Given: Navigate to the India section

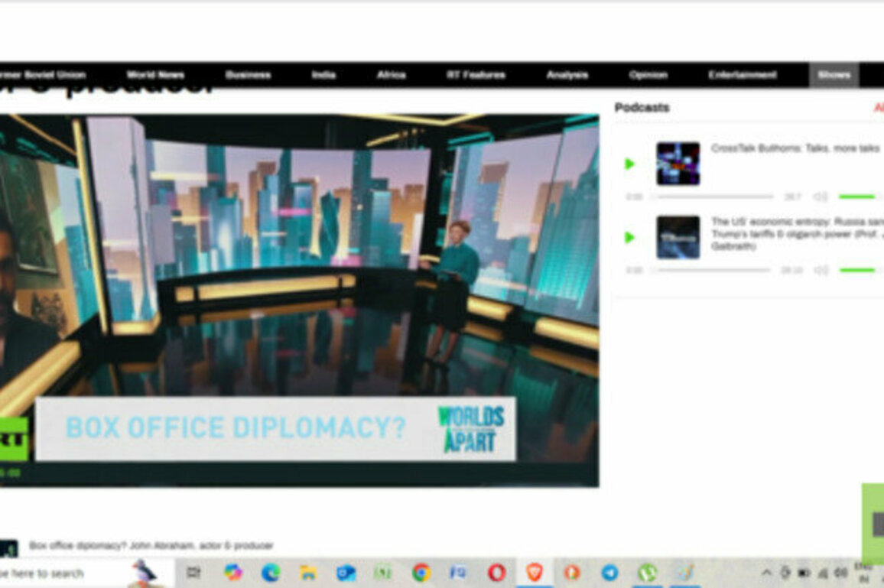Looking at the screenshot, I should coord(323,75).
